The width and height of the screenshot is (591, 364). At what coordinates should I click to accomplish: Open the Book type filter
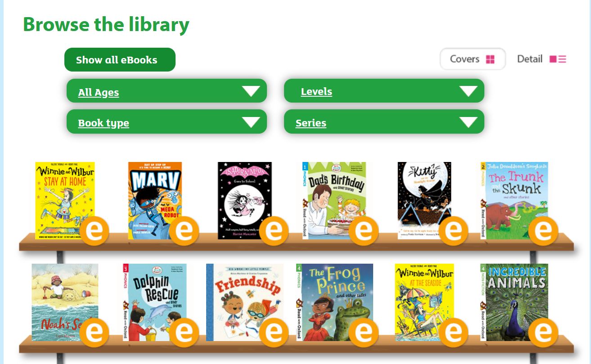tap(167, 122)
